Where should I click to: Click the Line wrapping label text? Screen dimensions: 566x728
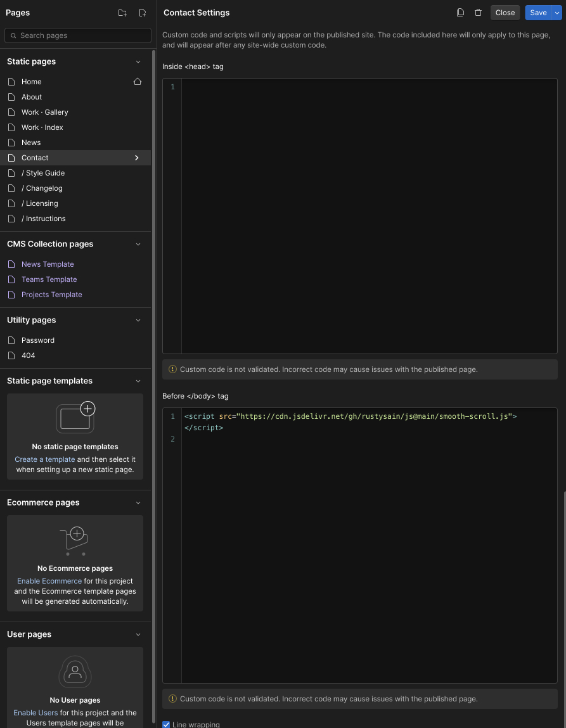coord(196,724)
